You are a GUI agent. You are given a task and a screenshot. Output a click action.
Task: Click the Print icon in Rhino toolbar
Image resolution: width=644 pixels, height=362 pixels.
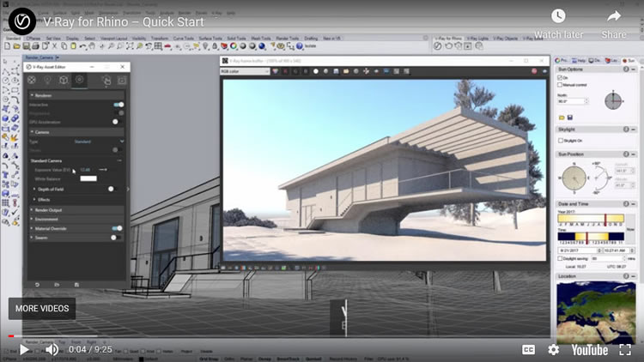point(36,46)
